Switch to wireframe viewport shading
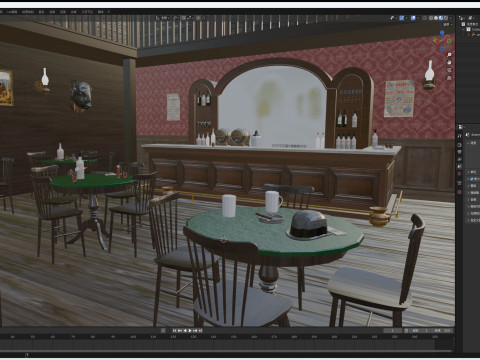 tap(431, 18)
